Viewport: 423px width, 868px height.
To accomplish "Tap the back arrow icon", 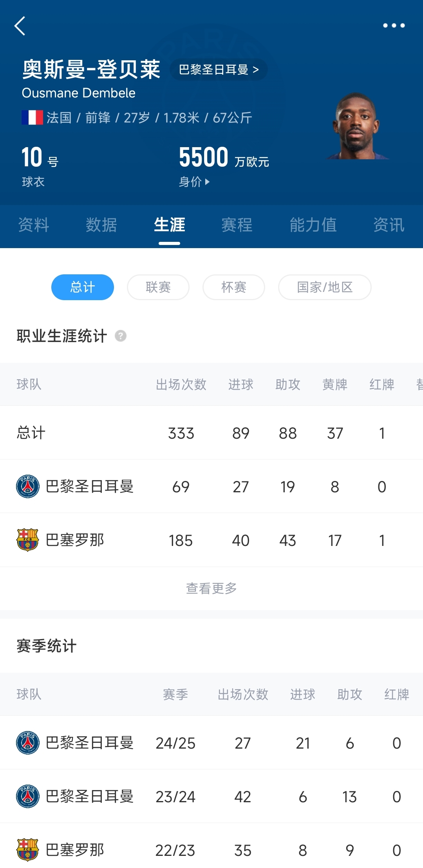I will pyautogui.click(x=20, y=26).
